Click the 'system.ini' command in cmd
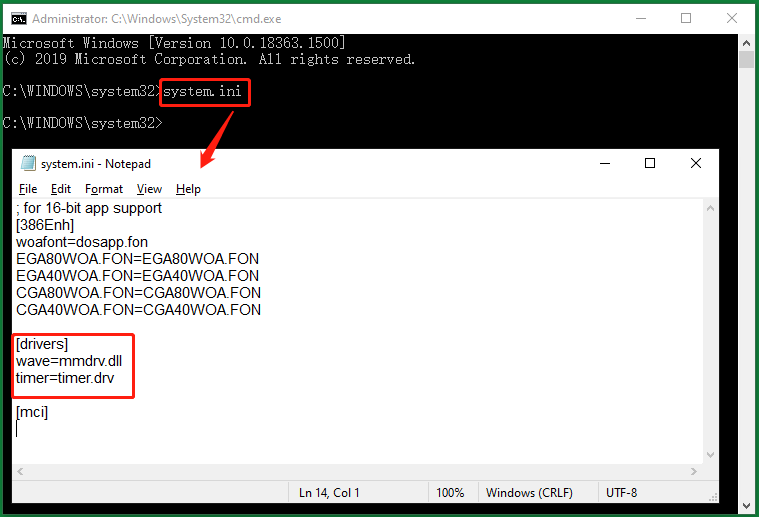 [x=202, y=91]
